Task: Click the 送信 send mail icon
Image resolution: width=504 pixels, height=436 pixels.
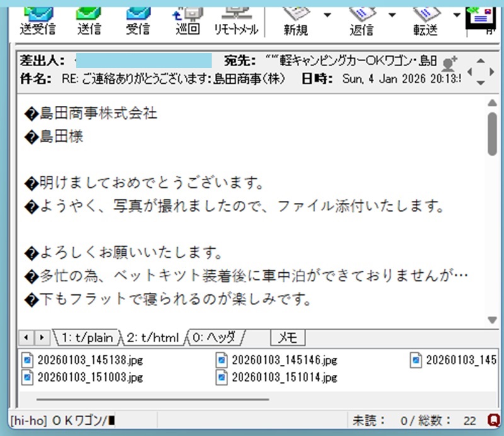Action: 89,18
